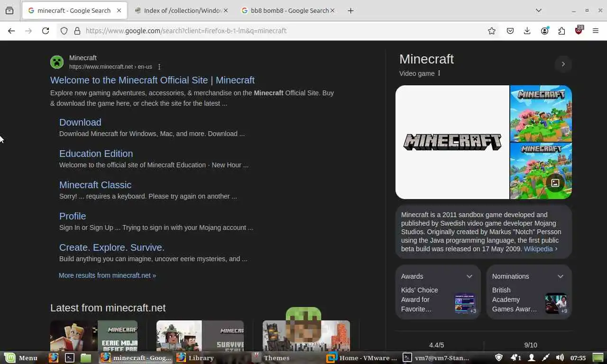Open notifications tray icon
This screenshot has width=607, height=364.
(x=515, y=358)
